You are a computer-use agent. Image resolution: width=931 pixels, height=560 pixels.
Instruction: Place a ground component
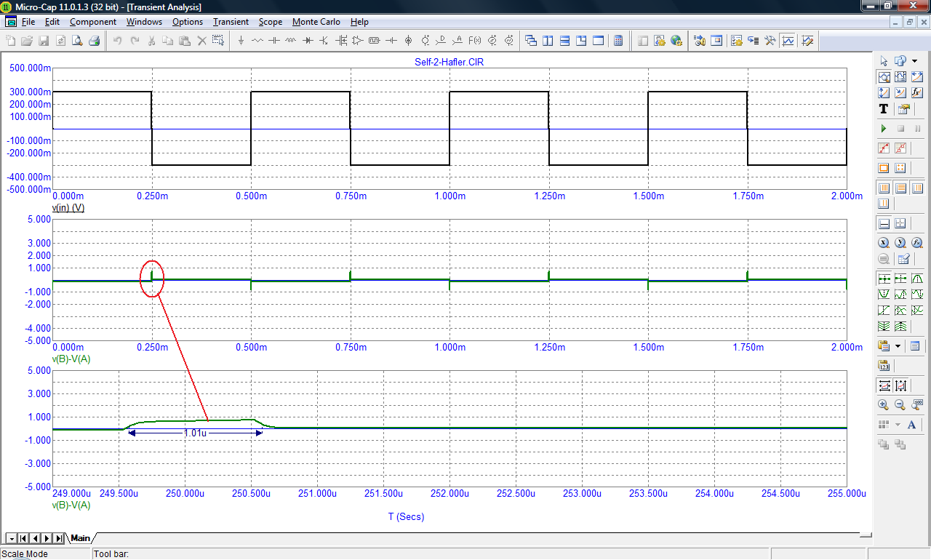(x=241, y=41)
